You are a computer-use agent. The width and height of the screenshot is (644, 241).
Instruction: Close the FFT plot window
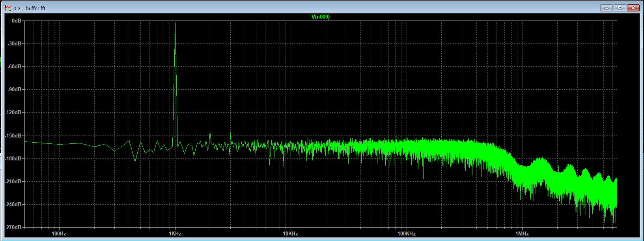coord(633,8)
